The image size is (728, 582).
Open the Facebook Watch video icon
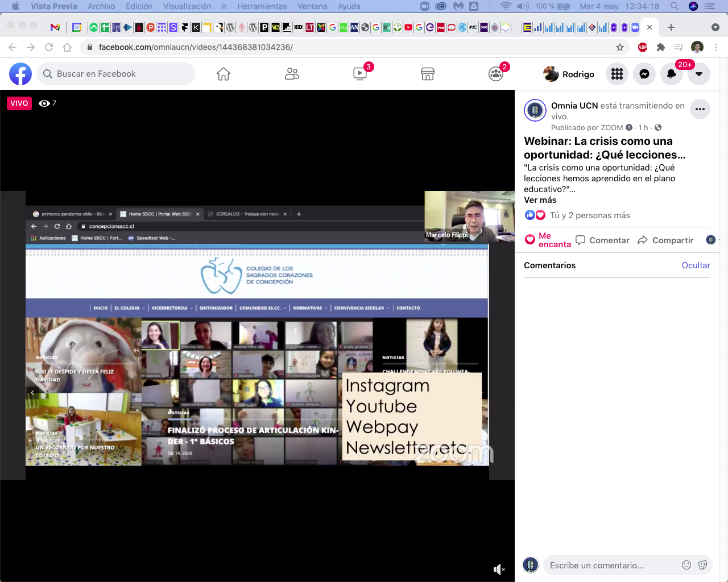(x=360, y=74)
